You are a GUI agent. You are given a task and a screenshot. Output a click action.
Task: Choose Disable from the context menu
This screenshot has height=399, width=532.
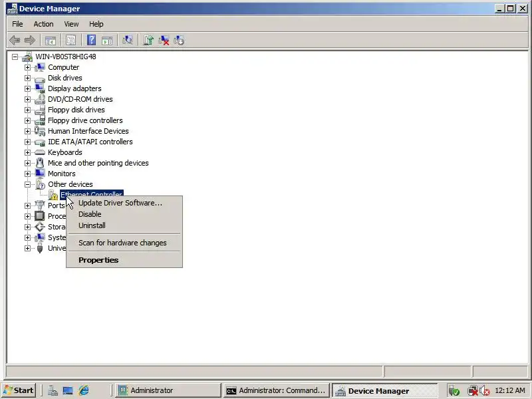(x=124, y=214)
